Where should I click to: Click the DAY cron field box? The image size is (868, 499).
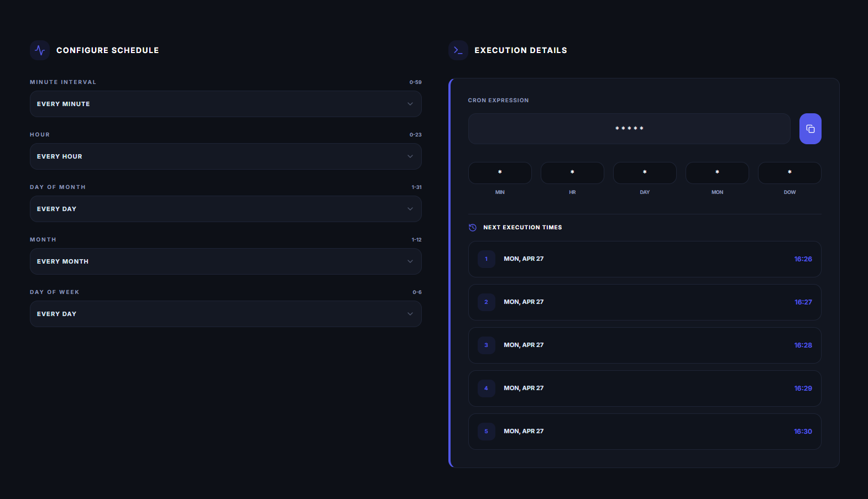(645, 173)
